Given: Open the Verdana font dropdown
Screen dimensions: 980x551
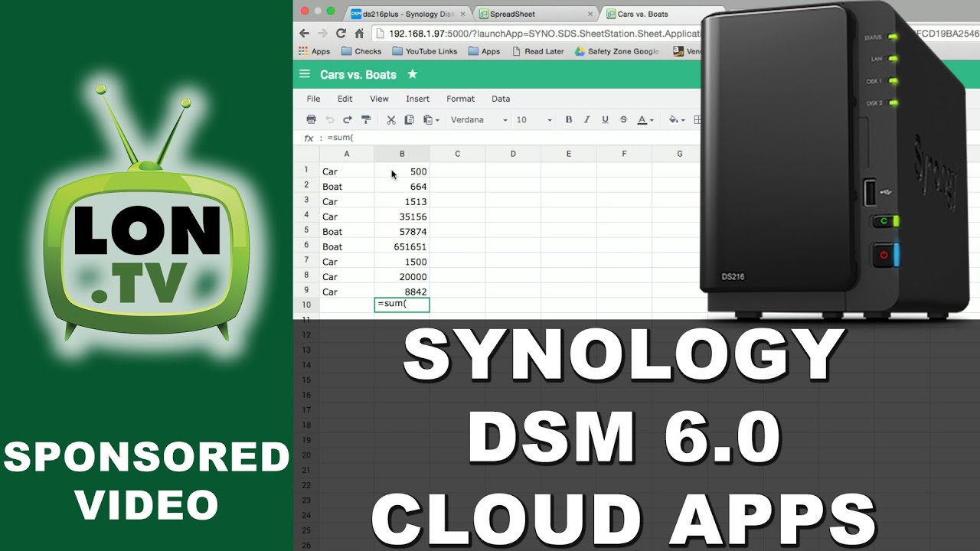Looking at the screenshot, I should (x=479, y=120).
